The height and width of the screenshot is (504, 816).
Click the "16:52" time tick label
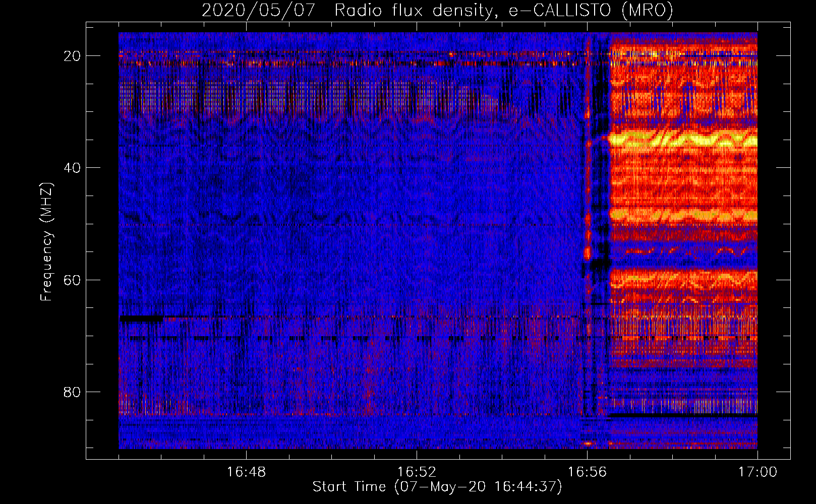(417, 472)
